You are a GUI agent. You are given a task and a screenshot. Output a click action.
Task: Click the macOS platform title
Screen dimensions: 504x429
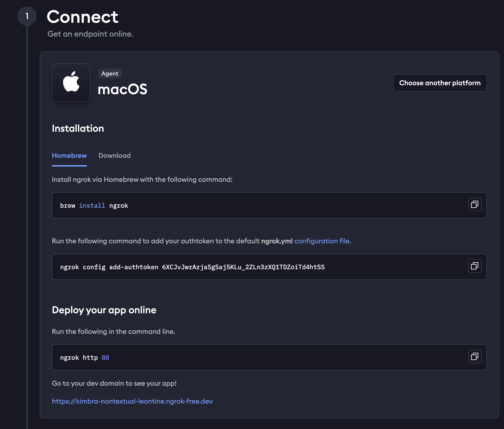(x=122, y=89)
